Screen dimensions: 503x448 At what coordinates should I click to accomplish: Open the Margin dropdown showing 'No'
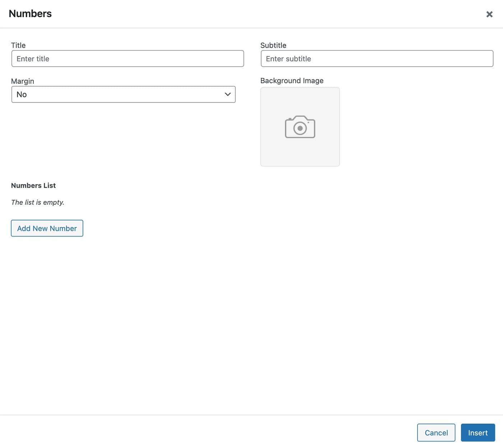coord(123,94)
